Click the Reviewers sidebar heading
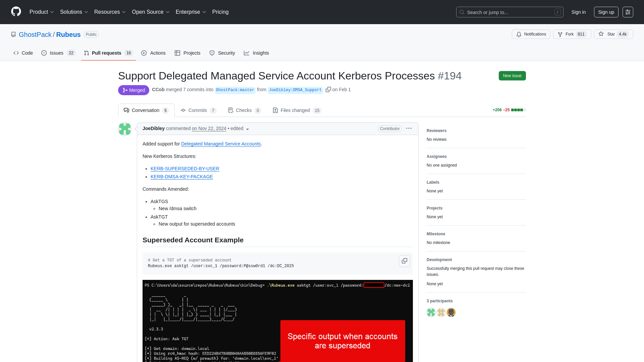644x362 pixels. coord(436,131)
